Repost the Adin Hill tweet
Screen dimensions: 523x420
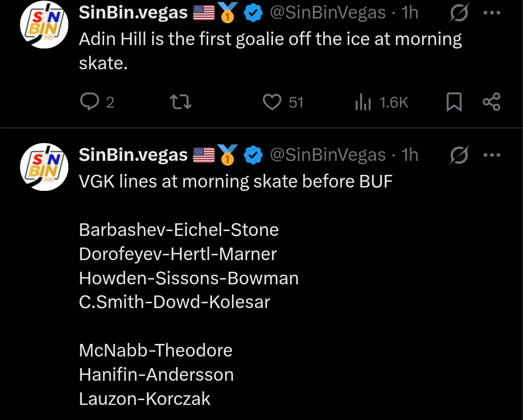pyautogui.click(x=181, y=102)
